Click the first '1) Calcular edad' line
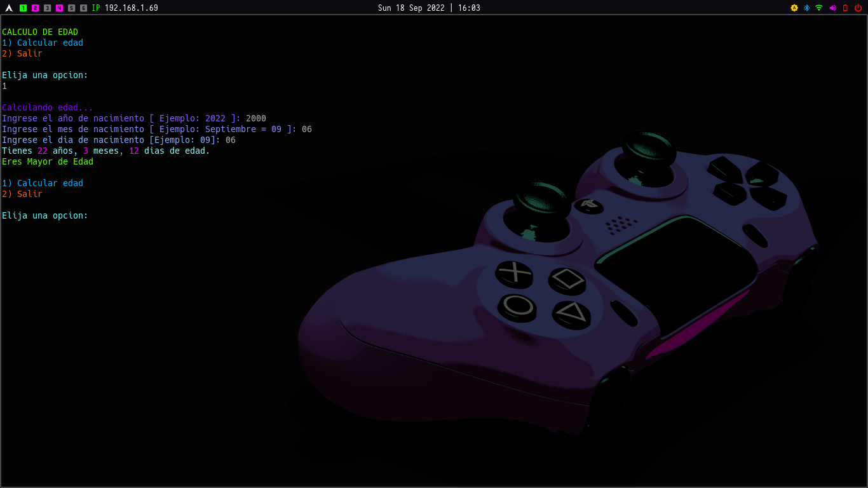The height and width of the screenshot is (488, 868). tap(43, 43)
